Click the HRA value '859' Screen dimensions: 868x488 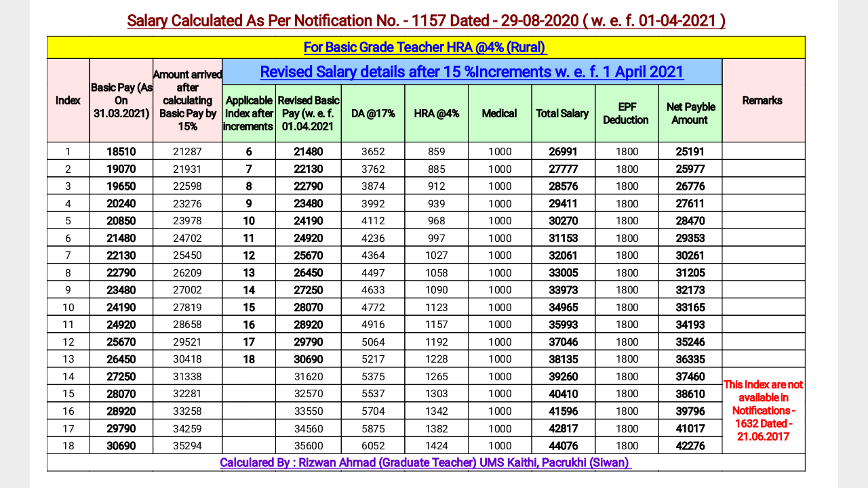pos(437,152)
